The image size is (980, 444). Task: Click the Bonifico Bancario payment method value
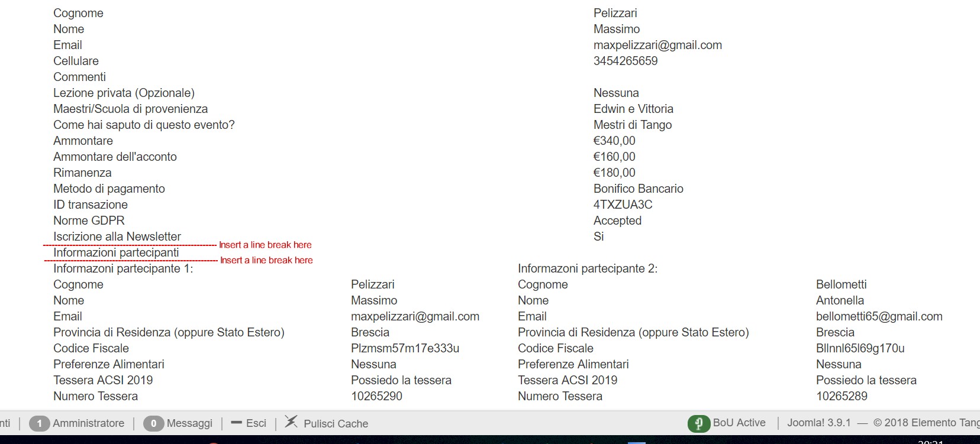[638, 189]
